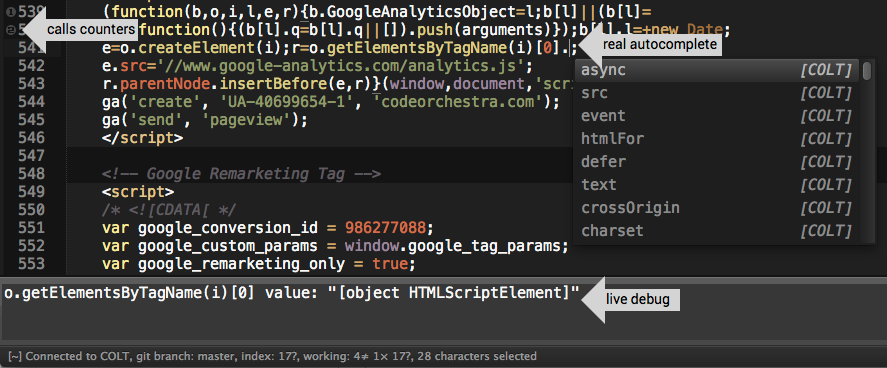Click line number 549 in the gutter
Screen dimensions: 887x368
31,192
